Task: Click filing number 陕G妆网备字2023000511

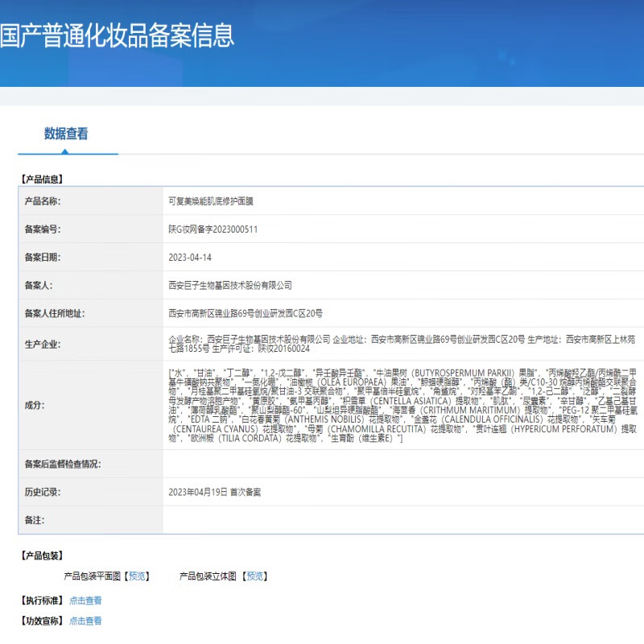Action: coord(213,229)
